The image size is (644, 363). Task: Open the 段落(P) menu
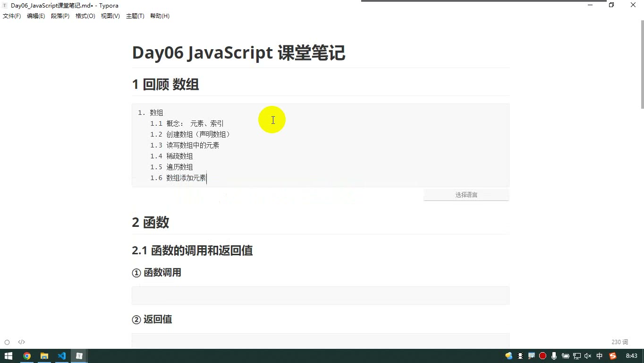[x=60, y=16]
